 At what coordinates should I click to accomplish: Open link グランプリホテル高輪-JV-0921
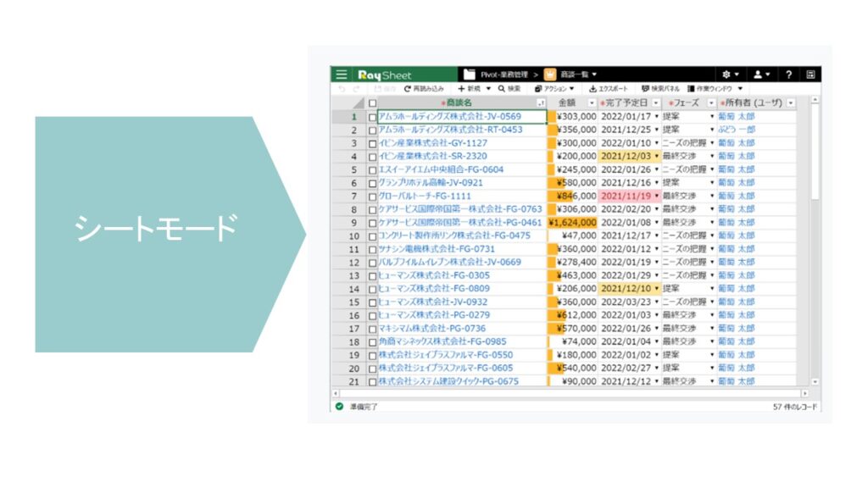click(431, 183)
